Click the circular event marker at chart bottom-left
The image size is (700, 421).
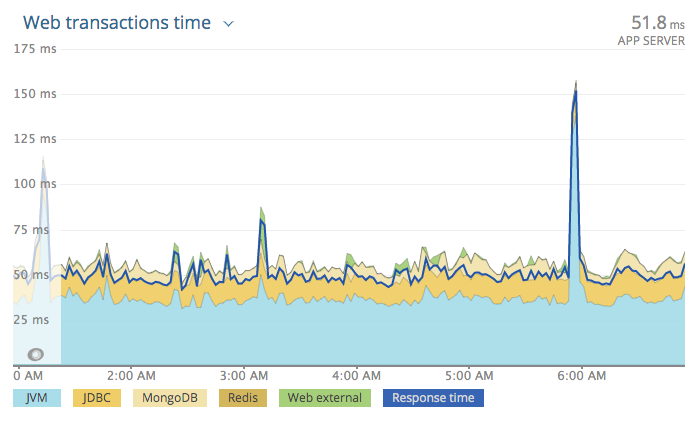point(36,354)
